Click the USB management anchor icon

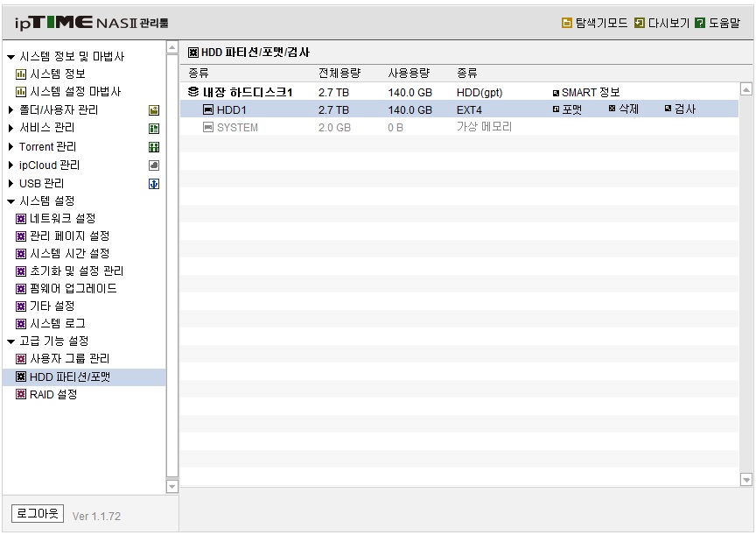[154, 184]
